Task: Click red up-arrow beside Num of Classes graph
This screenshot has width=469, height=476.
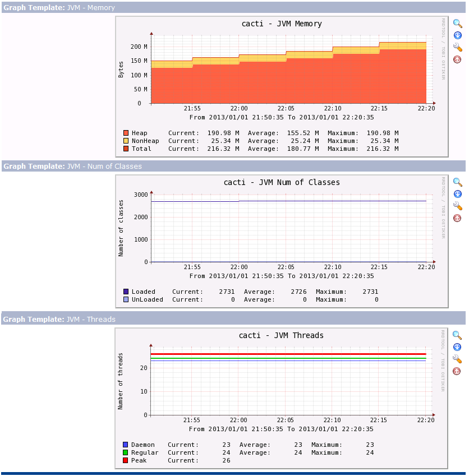Action: coord(457,218)
